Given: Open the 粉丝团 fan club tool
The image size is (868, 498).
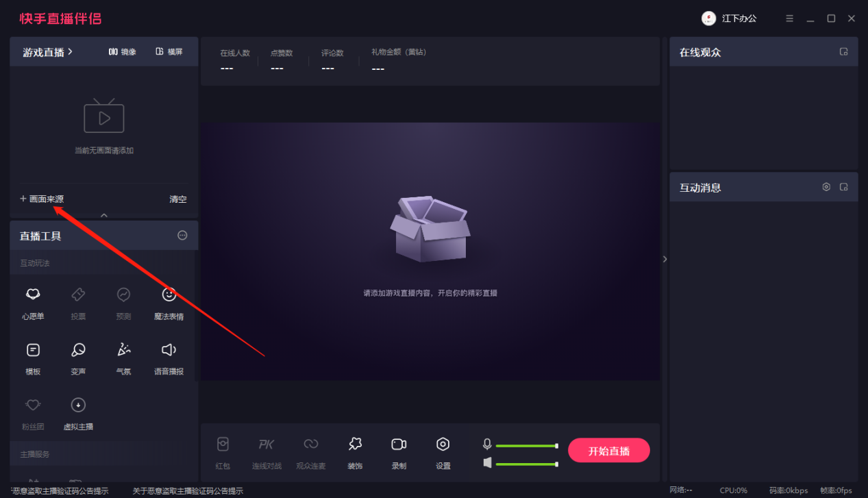Looking at the screenshot, I should [x=33, y=414].
